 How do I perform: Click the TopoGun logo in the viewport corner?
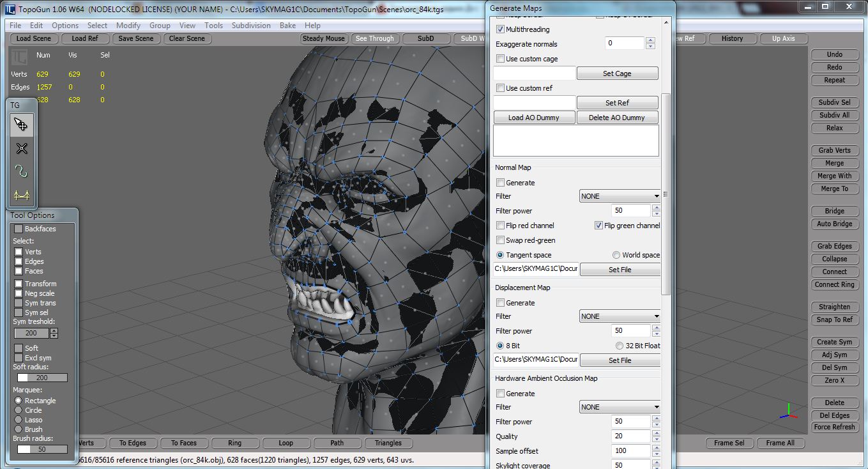click(x=19, y=58)
